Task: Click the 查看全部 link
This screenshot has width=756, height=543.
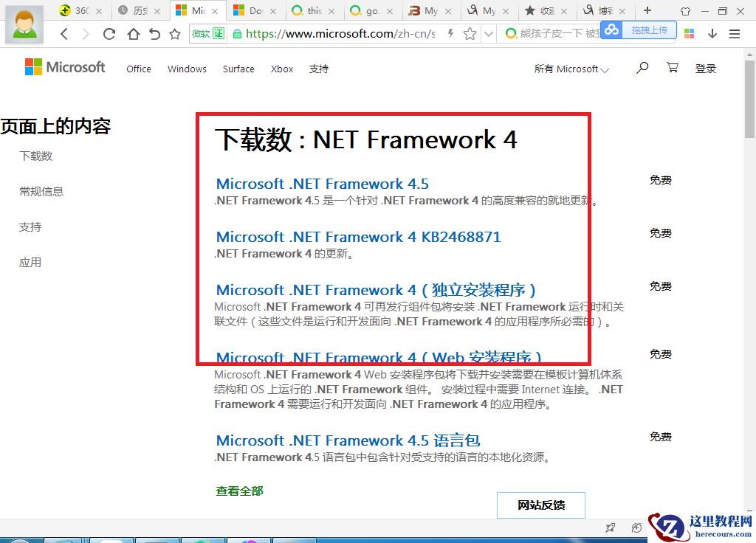Action: pyautogui.click(x=239, y=491)
